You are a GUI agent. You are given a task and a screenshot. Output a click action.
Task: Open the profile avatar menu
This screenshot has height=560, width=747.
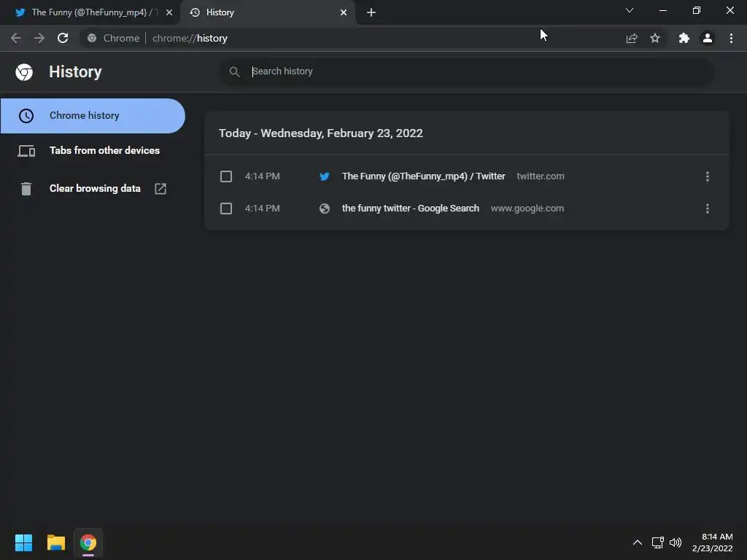tap(708, 38)
